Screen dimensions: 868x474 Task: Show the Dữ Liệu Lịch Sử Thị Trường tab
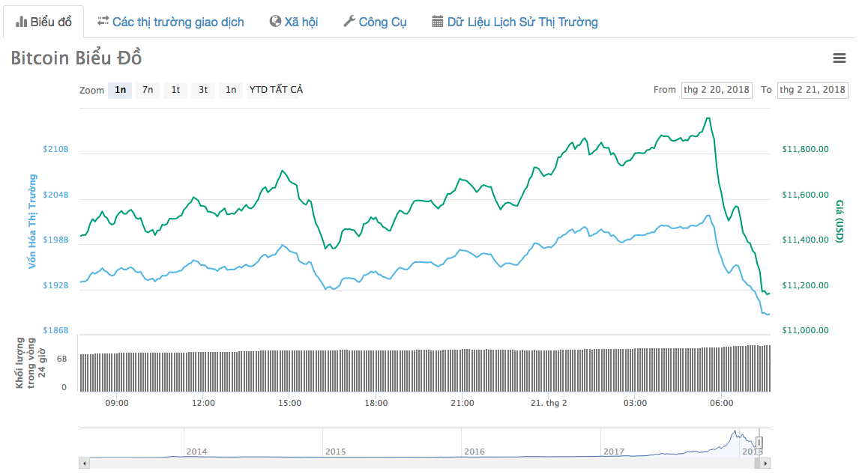(515, 22)
